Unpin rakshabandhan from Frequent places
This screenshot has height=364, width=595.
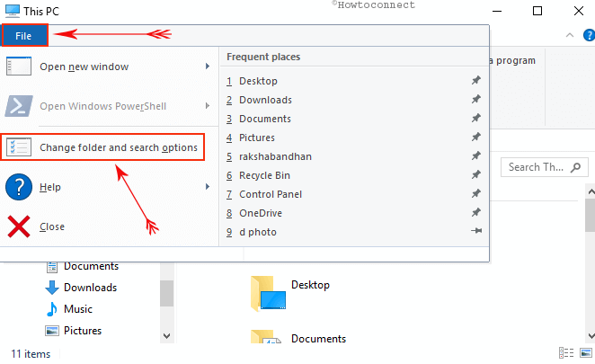click(x=476, y=155)
